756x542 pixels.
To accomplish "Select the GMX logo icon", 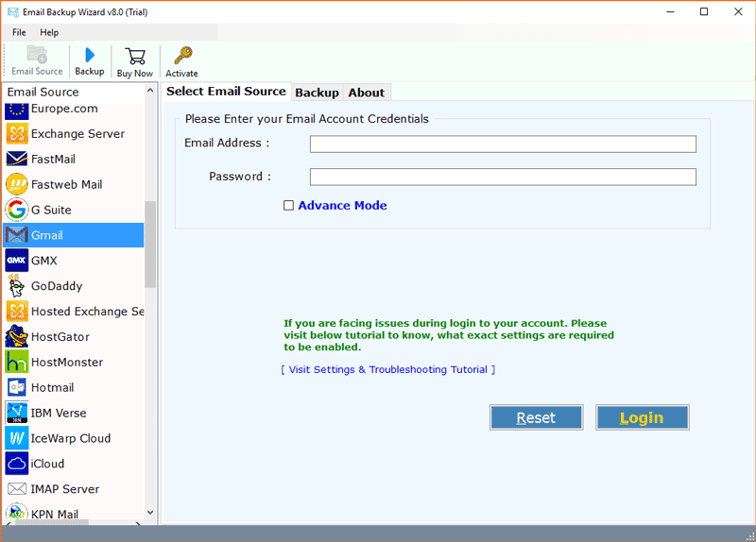I will [16, 261].
